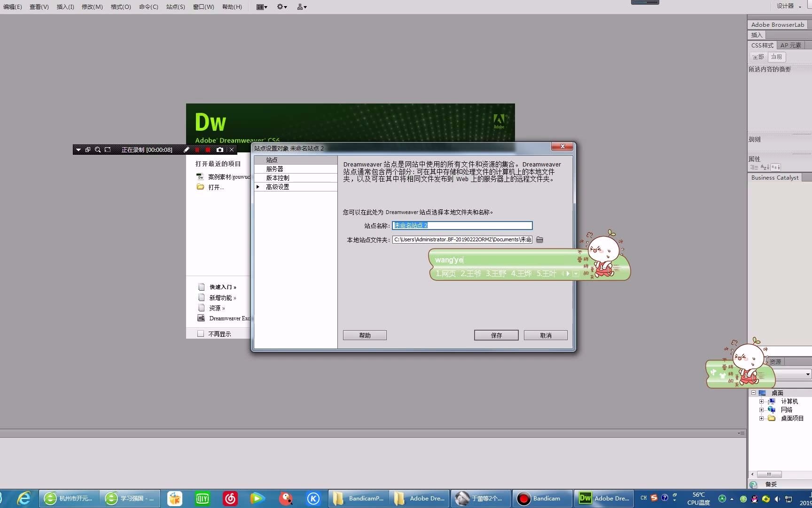Viewport: 812px width, 508px height.
Task: Expand the 计算机 tree node
Action: (x=761, y=401)
